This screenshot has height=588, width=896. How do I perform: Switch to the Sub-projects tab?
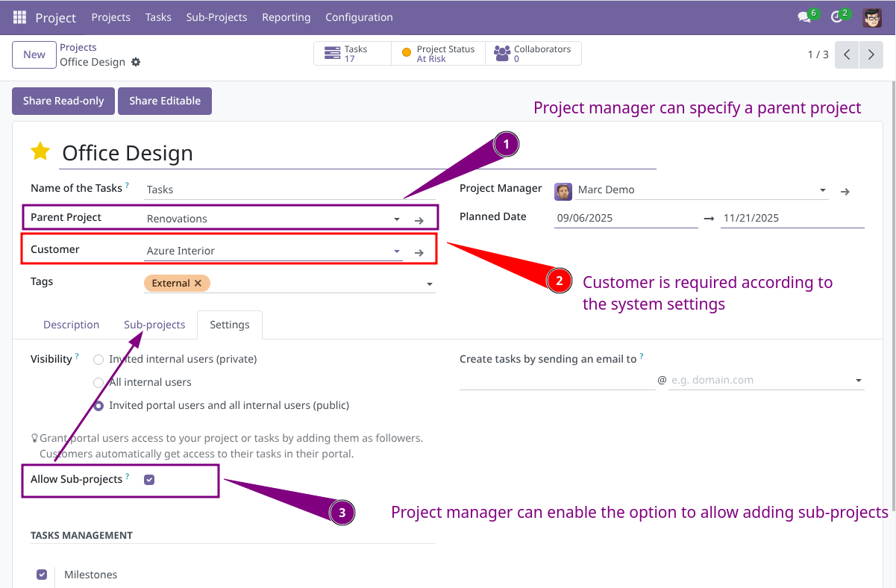click(x=154, y=325)
